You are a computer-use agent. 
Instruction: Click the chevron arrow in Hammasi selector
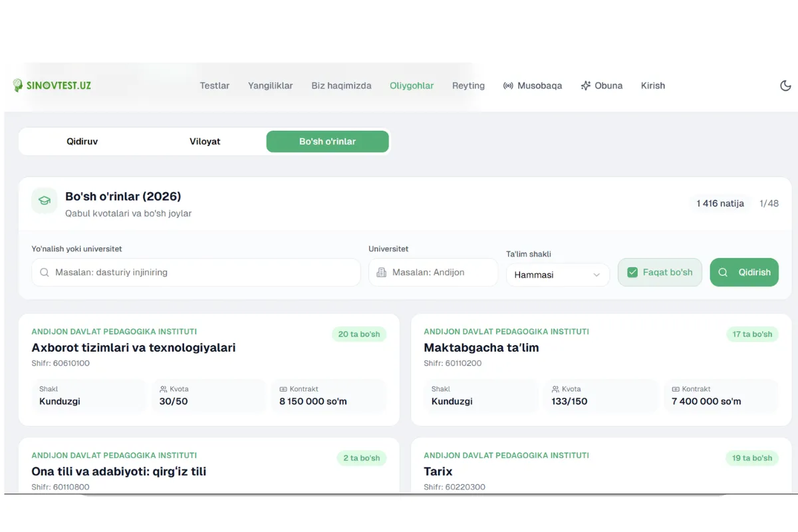point(597,275)
